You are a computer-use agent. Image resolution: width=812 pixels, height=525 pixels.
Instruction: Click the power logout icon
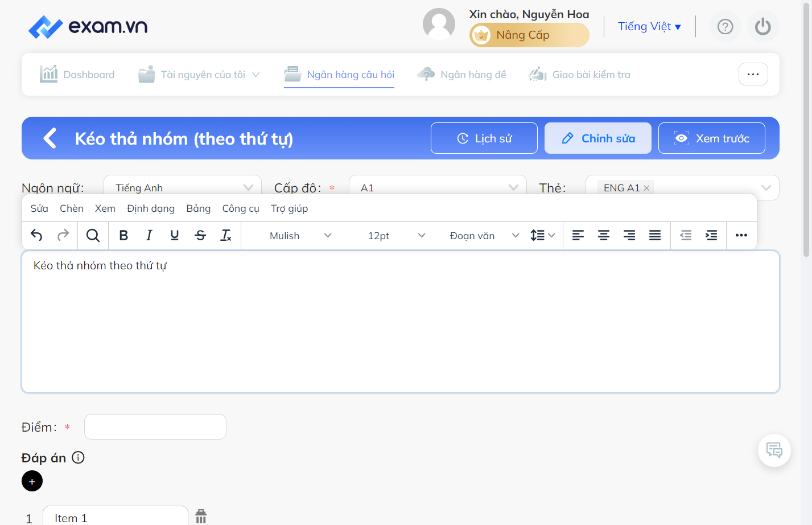click(763, 27)
